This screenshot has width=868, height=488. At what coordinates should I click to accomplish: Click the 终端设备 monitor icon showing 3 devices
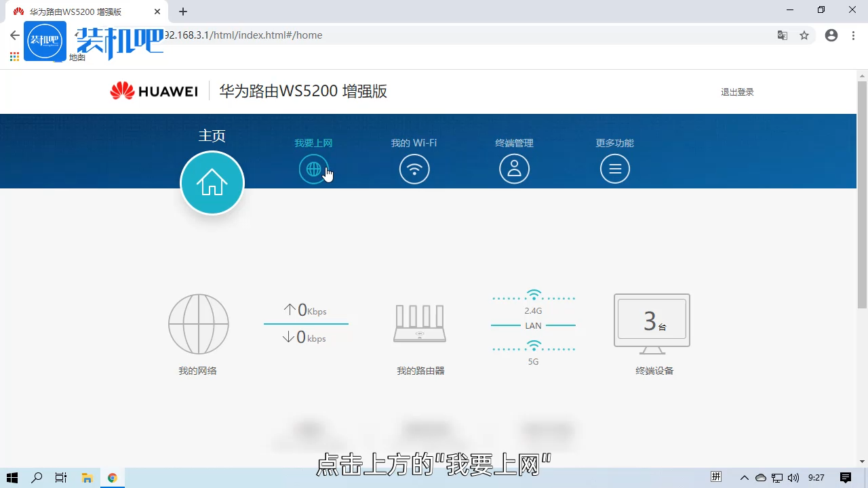[651, 321]
